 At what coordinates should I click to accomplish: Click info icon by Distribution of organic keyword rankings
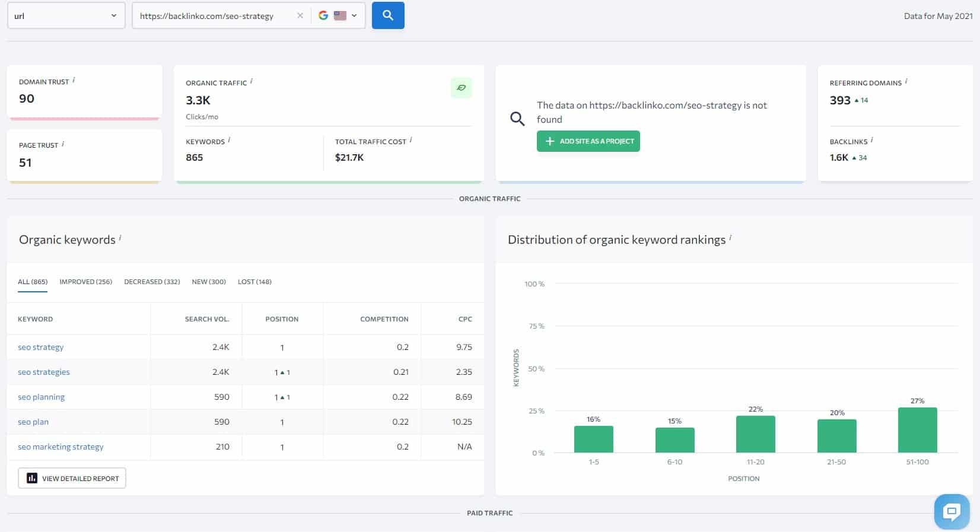[x=730, y=237]
